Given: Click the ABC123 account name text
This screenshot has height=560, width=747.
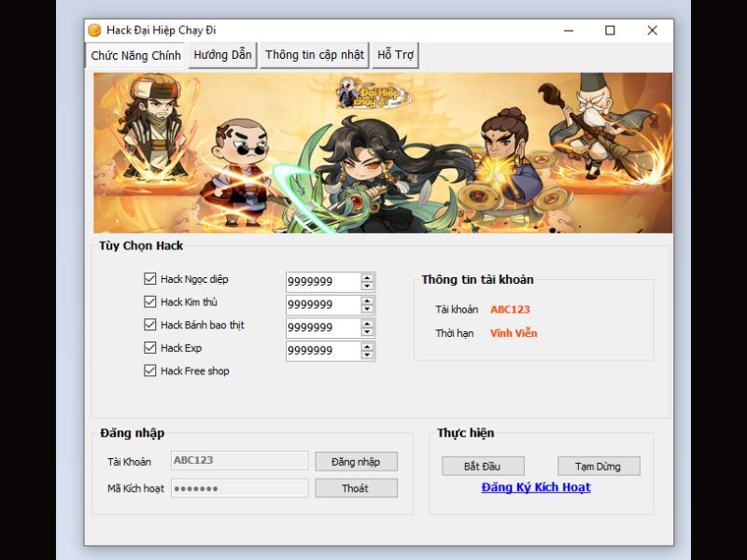Looking at the screenshot, I should coord(510,310).
